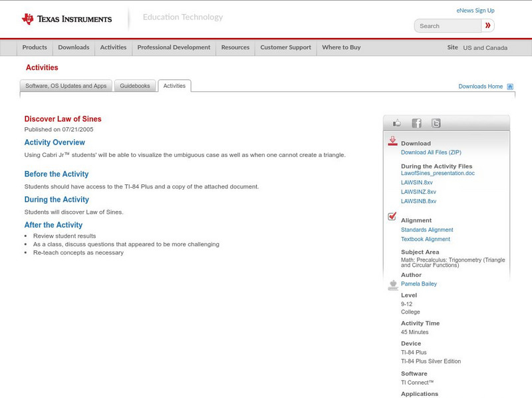Click the icon beside Downloads Home
The width and height of the screenshot is (532, 398).
(509, 86)
